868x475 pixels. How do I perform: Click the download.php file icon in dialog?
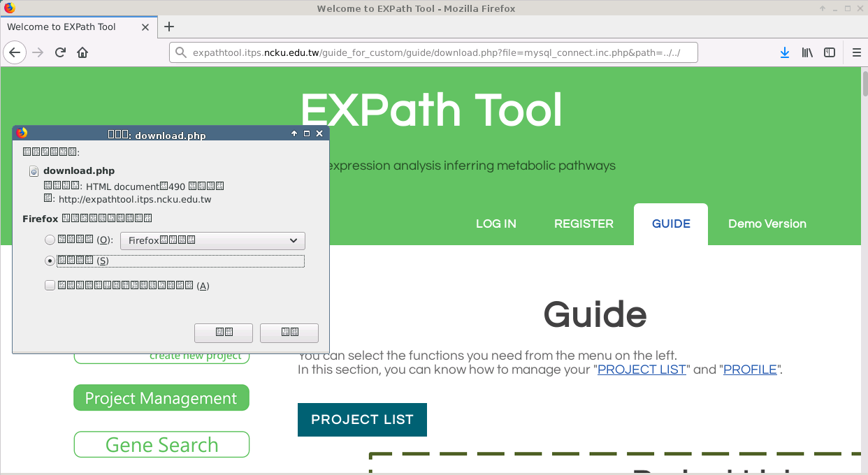click(34, 171)
